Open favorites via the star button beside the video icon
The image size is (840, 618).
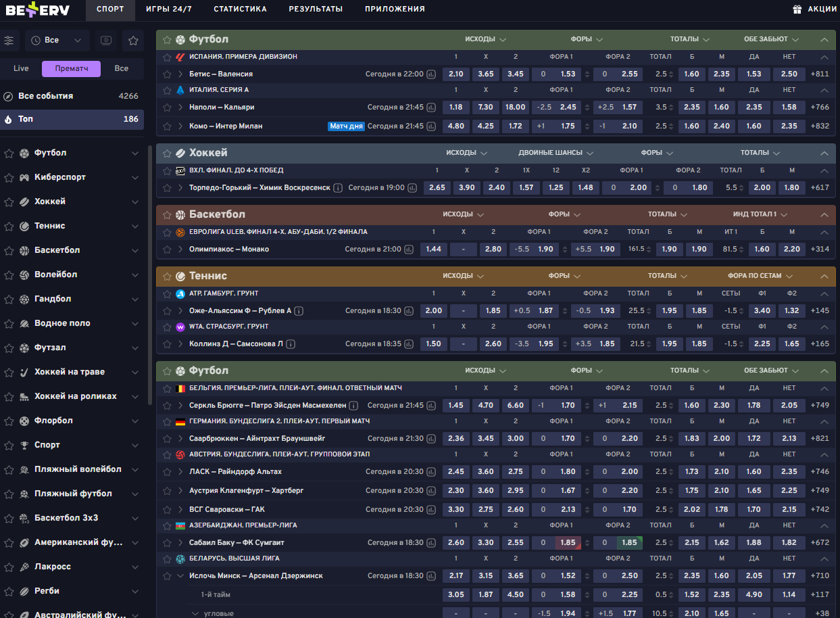pyautogui.click(x=133, y=41)
